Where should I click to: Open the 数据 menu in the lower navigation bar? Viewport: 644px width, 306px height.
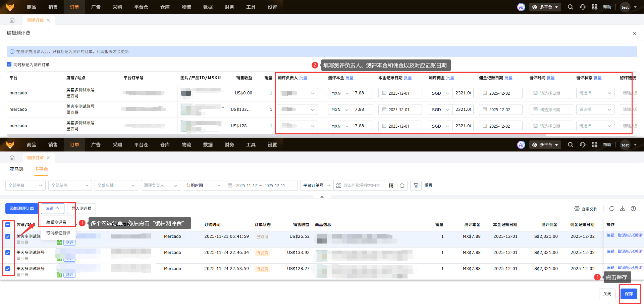click(208, 145)
